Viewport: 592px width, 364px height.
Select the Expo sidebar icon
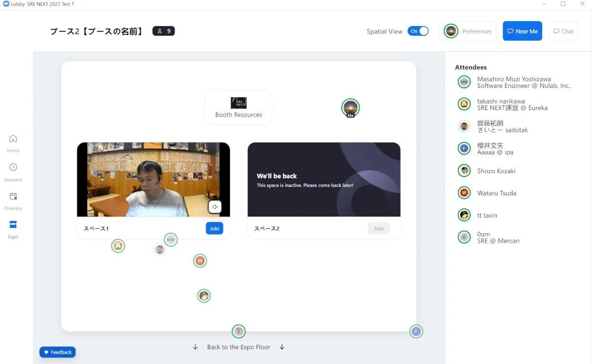[13, 225]
